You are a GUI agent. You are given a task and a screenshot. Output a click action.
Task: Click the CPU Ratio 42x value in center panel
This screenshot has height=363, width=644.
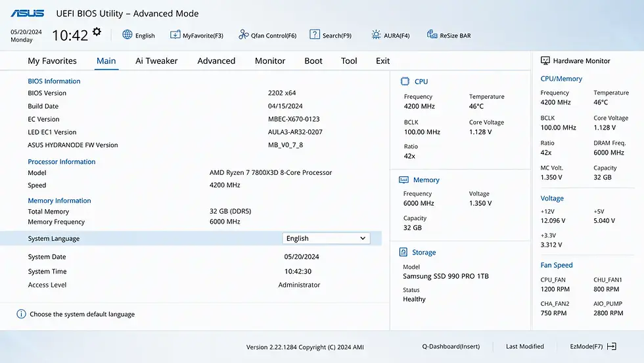click(409, 157)
